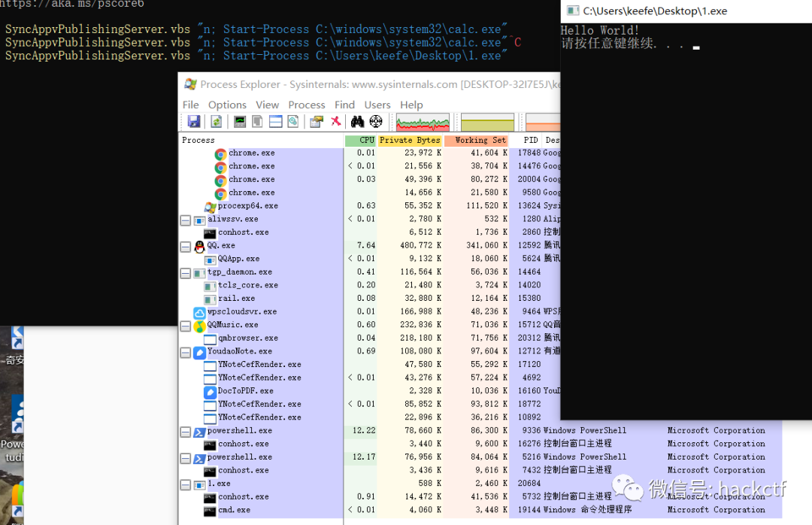Click the Process Explorer title bar icon
This screenshot has height=525, width=812.
190,84
